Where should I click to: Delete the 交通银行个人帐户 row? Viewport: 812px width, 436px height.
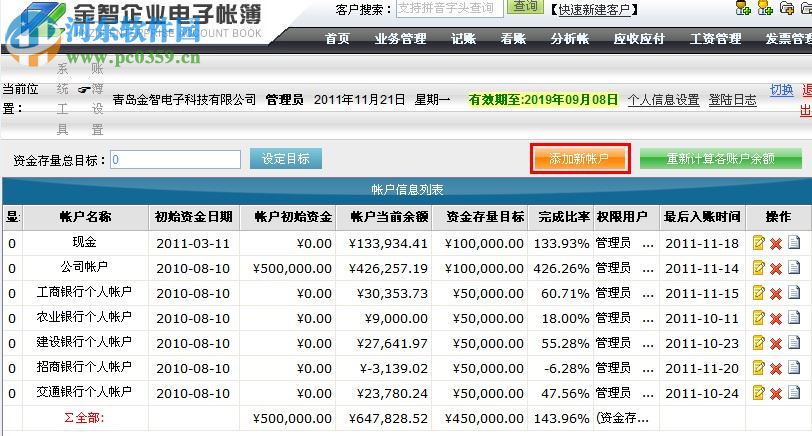point(776,394)
